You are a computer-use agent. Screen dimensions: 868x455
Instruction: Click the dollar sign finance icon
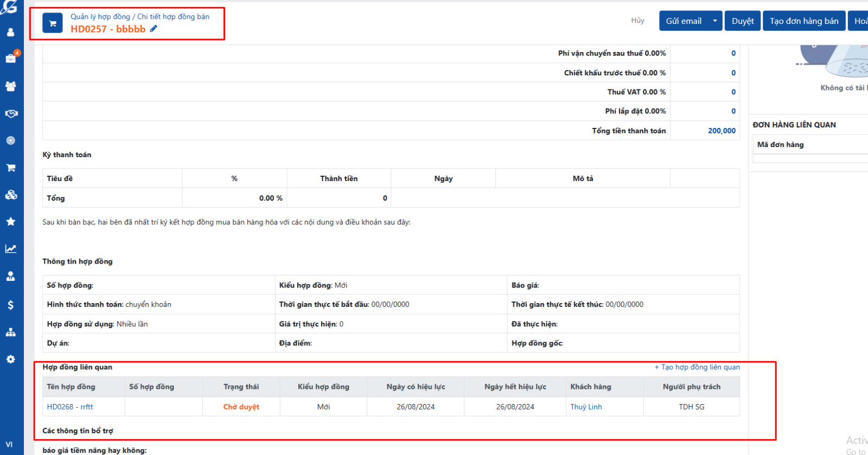(x=11, y=305)
